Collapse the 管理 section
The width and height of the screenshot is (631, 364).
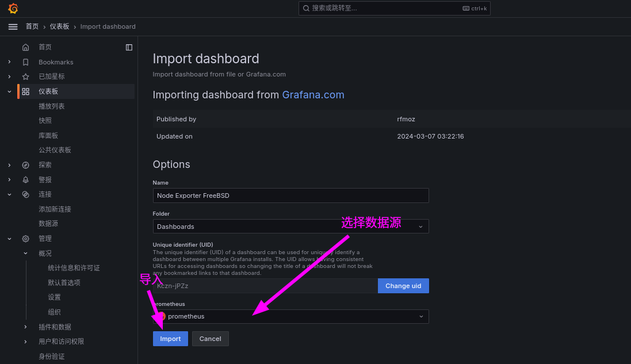(9, 239)
